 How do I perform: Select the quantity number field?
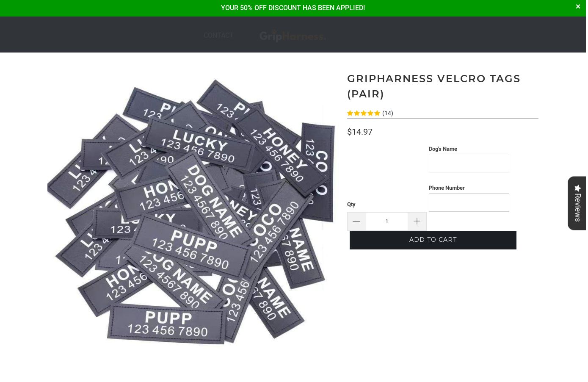pyautogui.click(x=387, y=221)
